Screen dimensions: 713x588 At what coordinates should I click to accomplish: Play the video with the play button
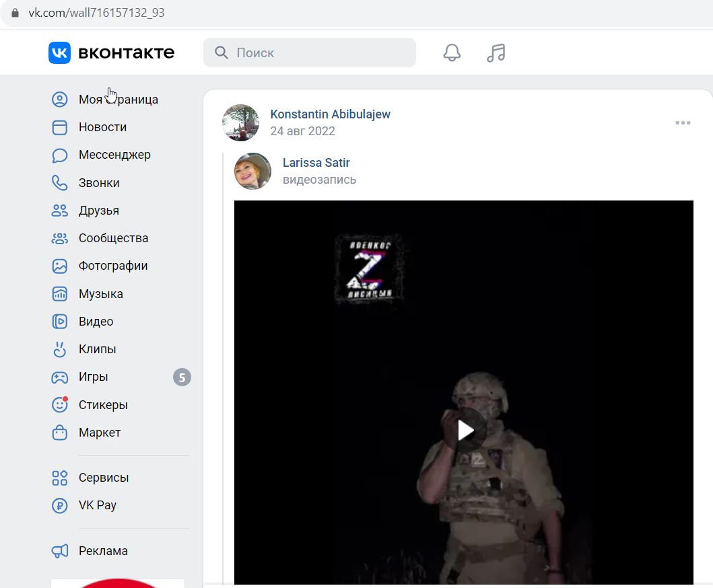click(465, 430)
